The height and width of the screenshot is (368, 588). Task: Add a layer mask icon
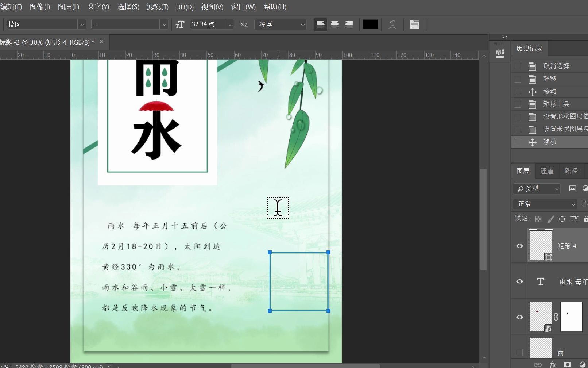tap(568, 364)
